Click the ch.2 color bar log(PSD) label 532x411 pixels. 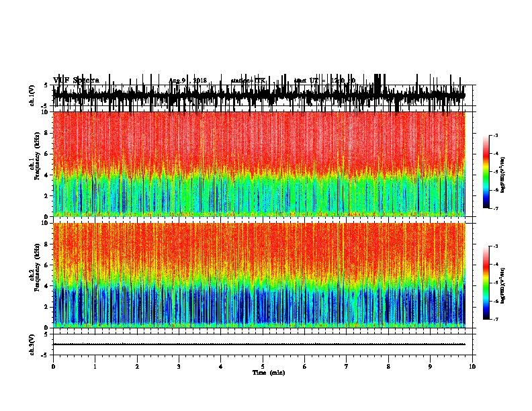(x=502, y=286)
